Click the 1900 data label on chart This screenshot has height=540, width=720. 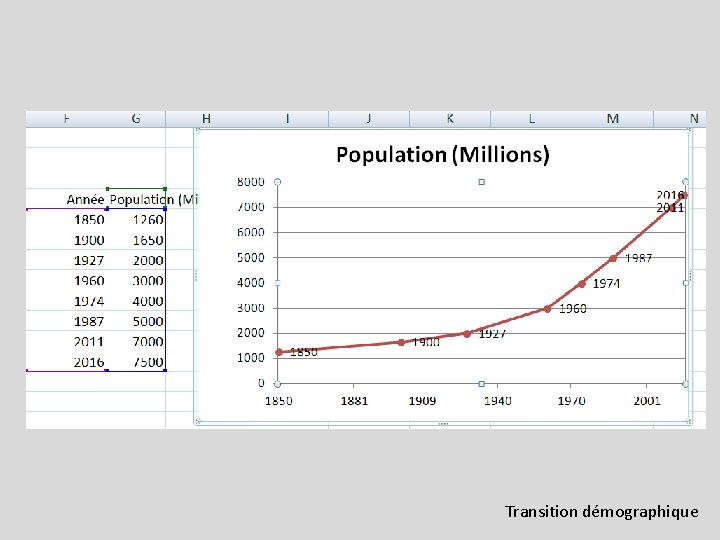[426, 342]
